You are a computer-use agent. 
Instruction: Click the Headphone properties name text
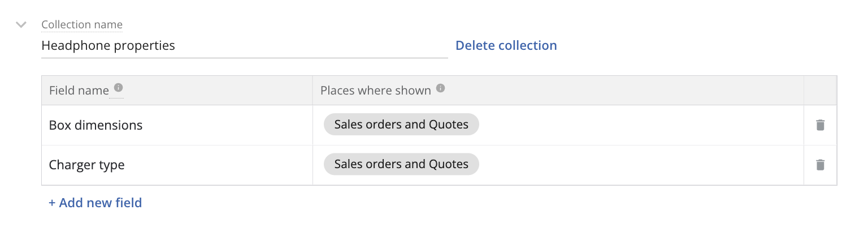[x=108, y=46]
